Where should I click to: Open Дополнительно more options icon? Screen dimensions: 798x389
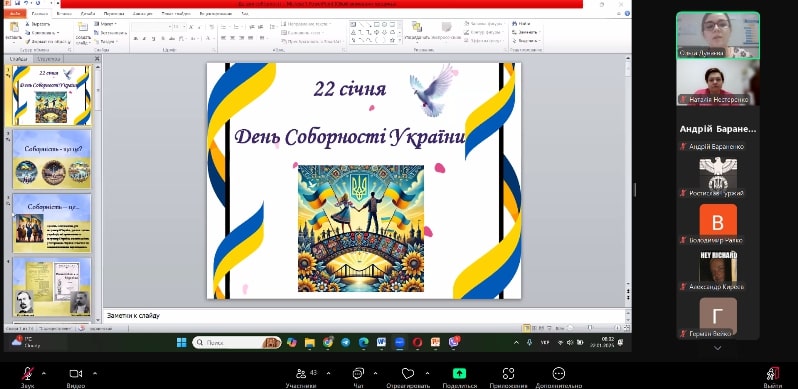coord(559,374)
